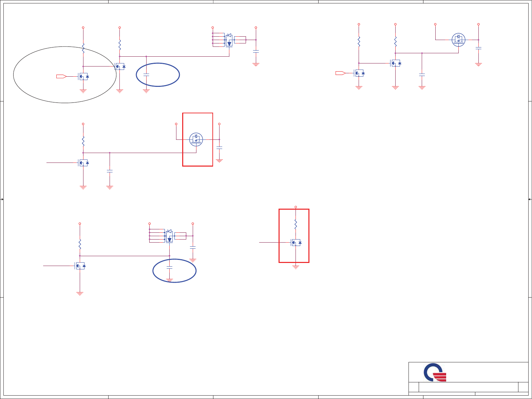Screen dimensions: 532x399
Task: Select the top-right transistor wired to the round MOSFET
Action: (x=396, y=63)
